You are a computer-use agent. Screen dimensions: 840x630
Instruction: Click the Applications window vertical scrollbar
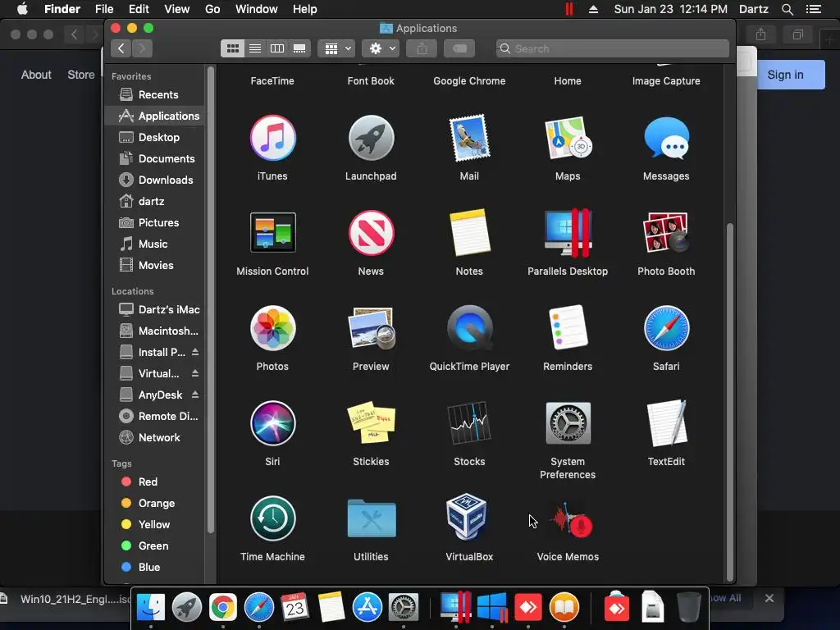tap(729, 402)
